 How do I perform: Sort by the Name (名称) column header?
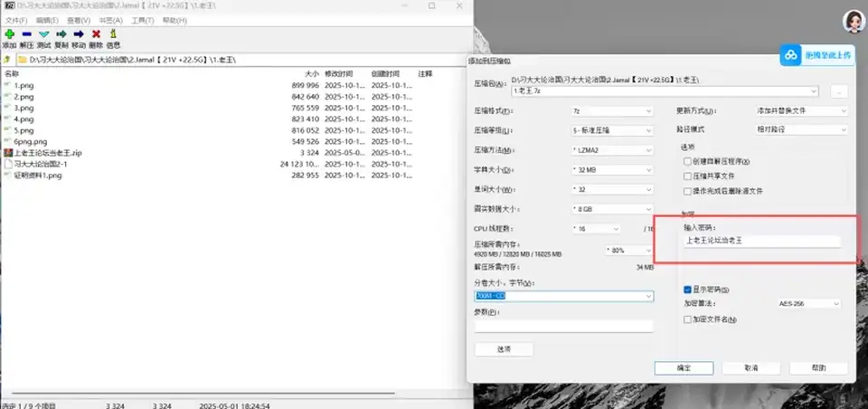tap(12, 73)
